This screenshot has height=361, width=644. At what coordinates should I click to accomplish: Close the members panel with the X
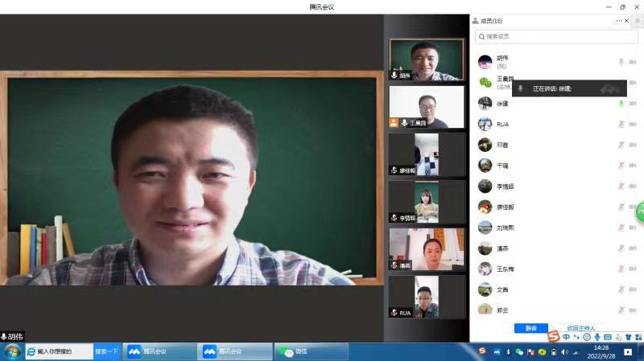(626, 21)
